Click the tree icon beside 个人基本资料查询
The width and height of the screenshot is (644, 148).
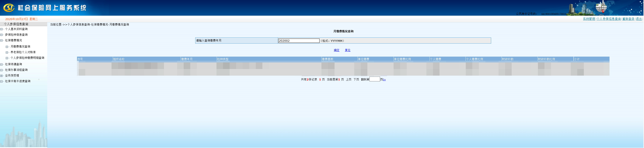tap(1, 29)
